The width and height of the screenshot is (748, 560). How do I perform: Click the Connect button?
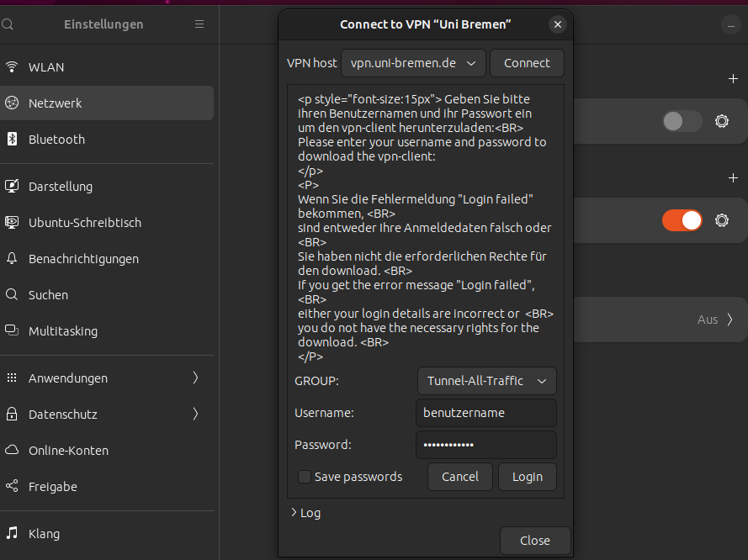click(527, 63)
